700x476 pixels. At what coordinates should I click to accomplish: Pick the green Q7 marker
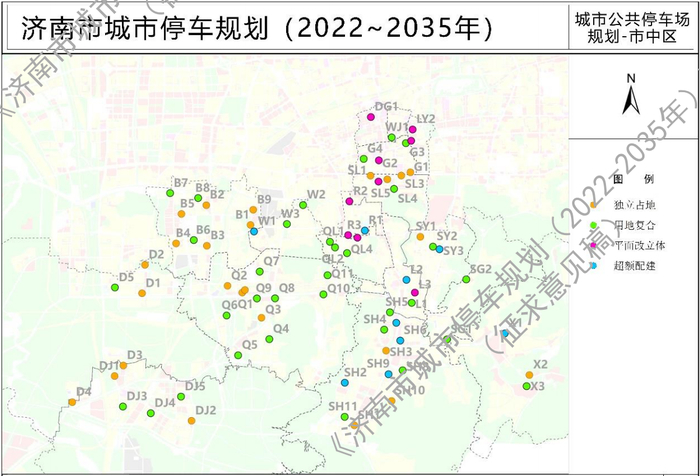260,271
